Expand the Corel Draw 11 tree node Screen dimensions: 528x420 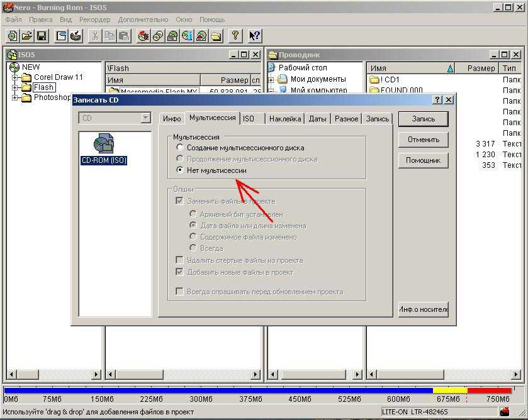[14, 77]
